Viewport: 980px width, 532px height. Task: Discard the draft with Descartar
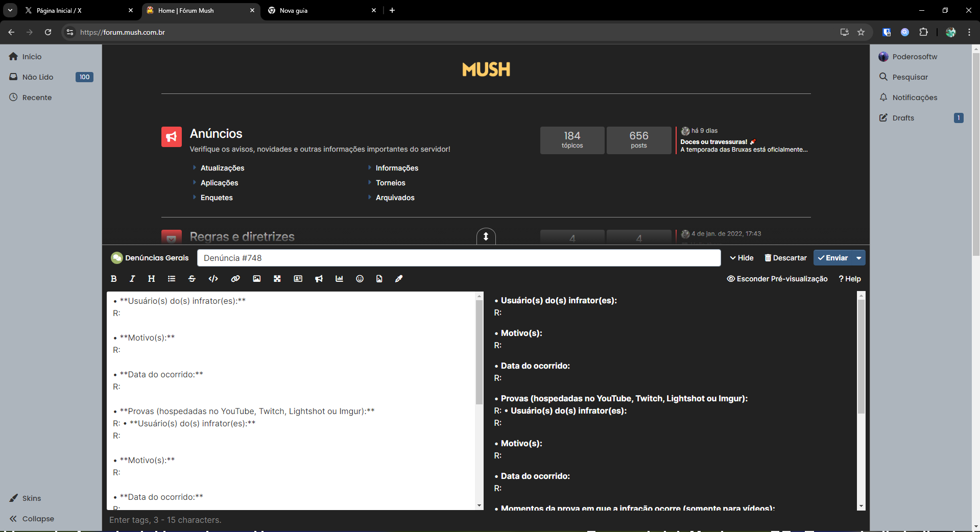785,258
